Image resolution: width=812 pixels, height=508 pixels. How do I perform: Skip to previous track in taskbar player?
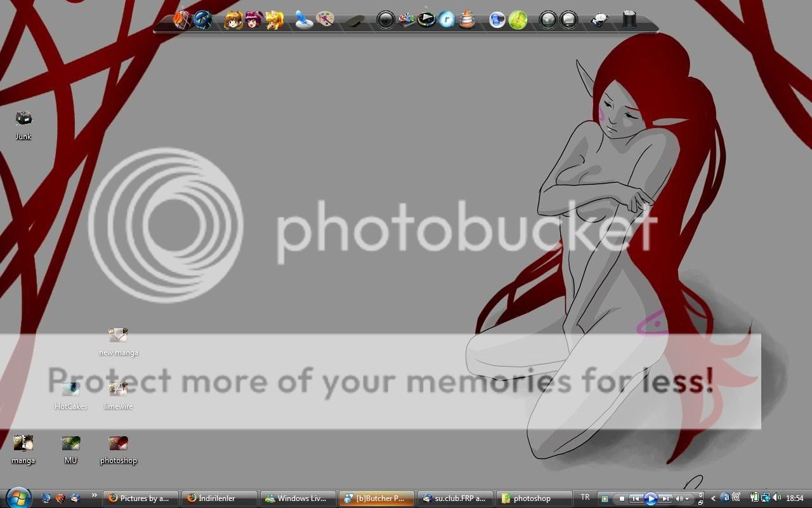[636, 499]
